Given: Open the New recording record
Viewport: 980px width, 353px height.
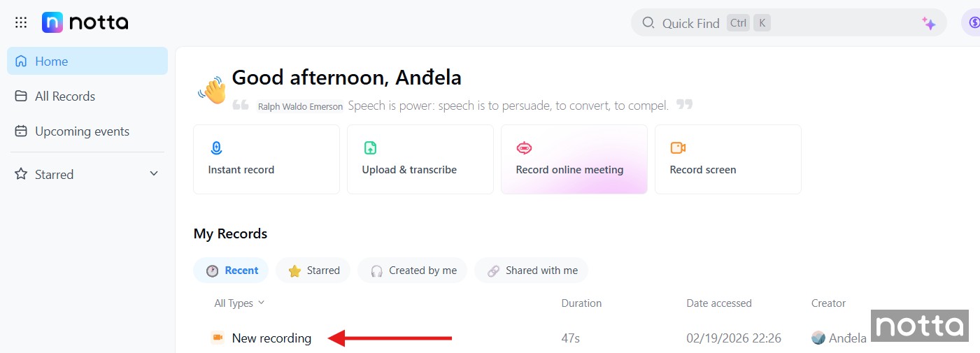Looking at the screenshot, I should point(271,338).
